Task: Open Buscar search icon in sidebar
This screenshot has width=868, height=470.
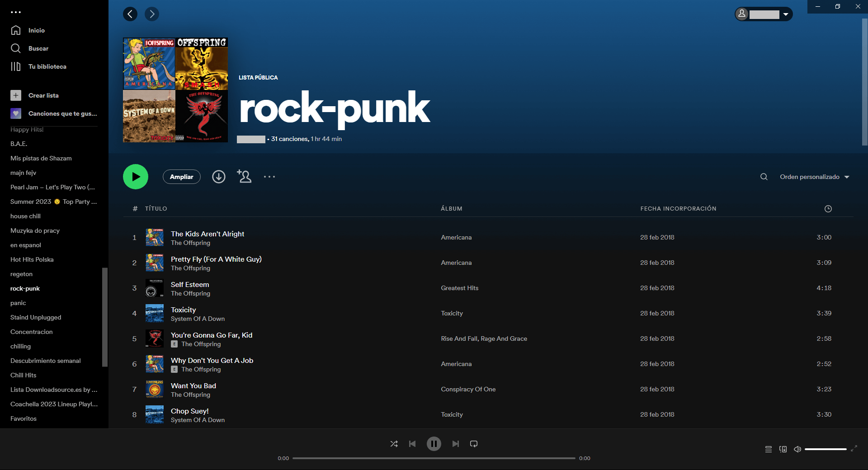Action: (x=16, y=48)
